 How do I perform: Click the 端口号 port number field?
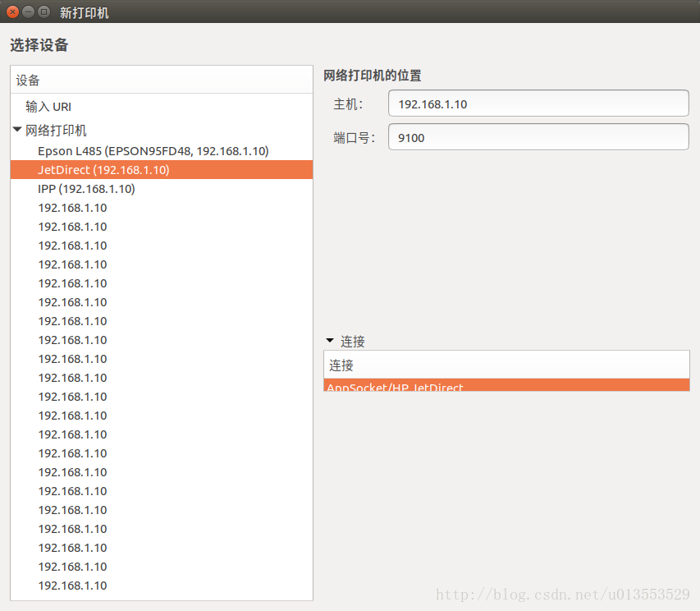pos(538,137)
